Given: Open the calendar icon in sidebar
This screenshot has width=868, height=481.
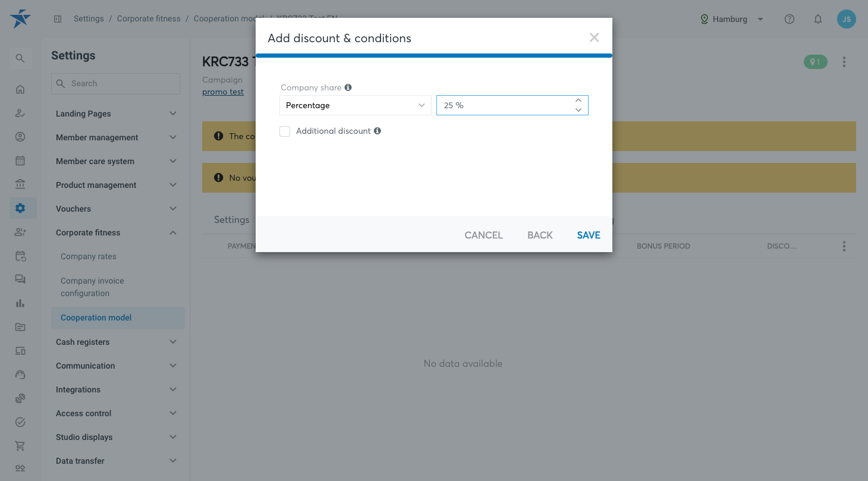Looking at the screenshot, I should pyautogui.click(x=20, y=161).
